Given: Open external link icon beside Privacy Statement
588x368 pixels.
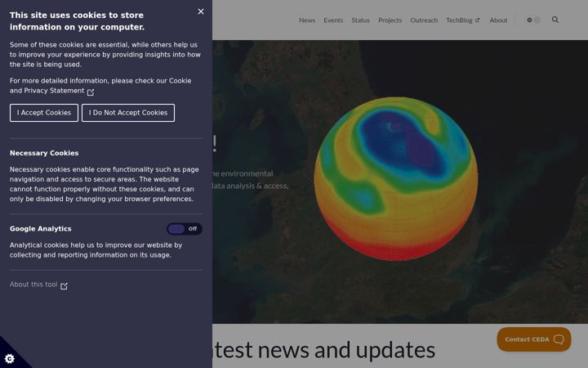Looking at the screenshot, I should [x=91, y=92].
